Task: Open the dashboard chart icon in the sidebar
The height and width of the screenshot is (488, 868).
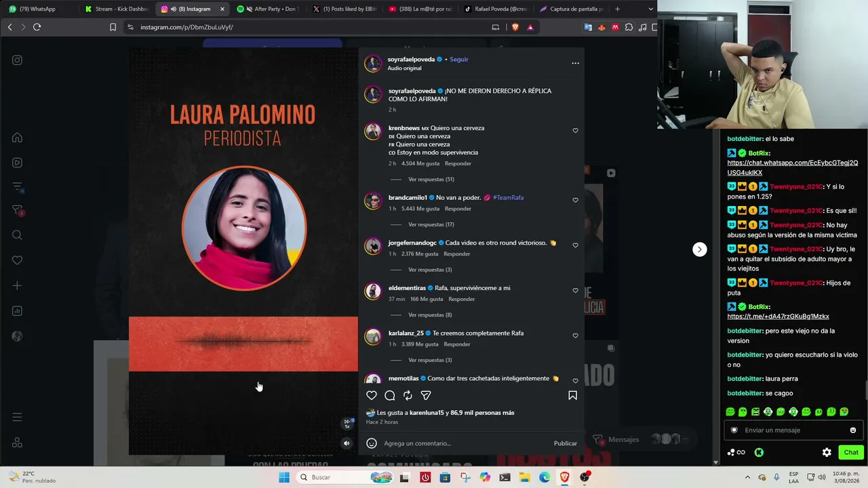Action: (x=18, y=311)
